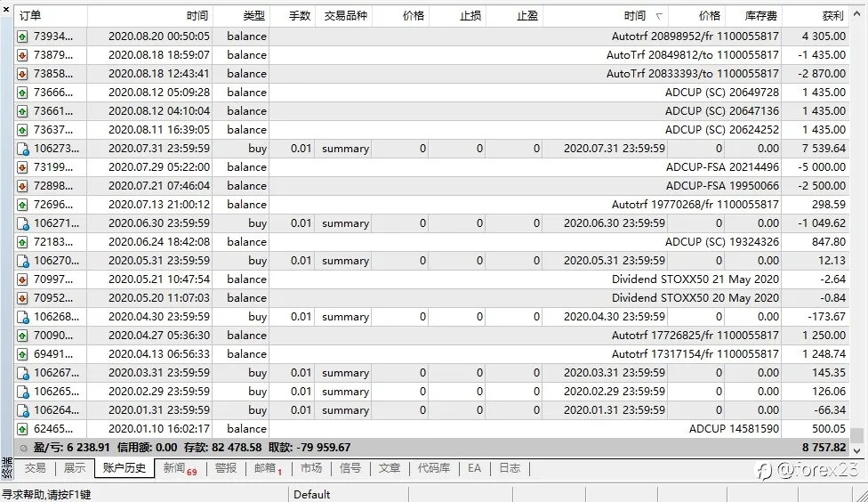Click the vertical scrollbar thumb
This screenshot has height=502, width=868.
[857, 435]
